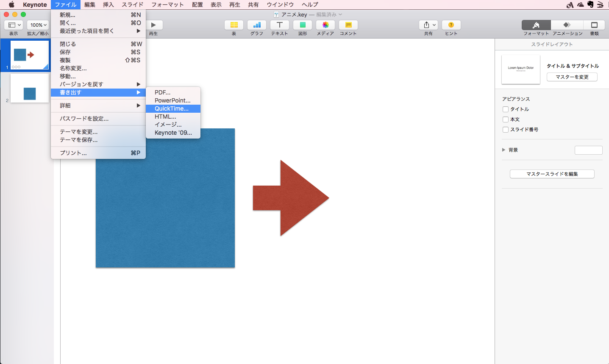Open the Animation (アニメーション) inspector
The image size is (609, 364).
567,25
